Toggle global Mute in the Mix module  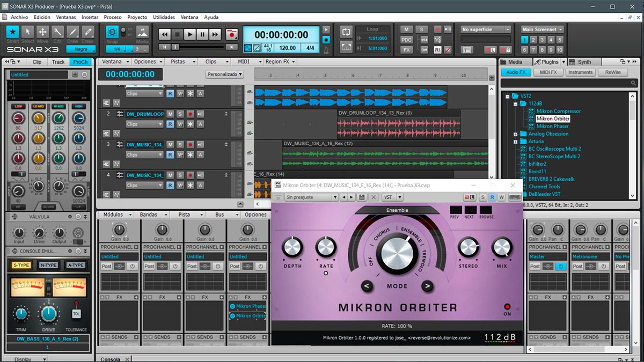tap(406, 29)
